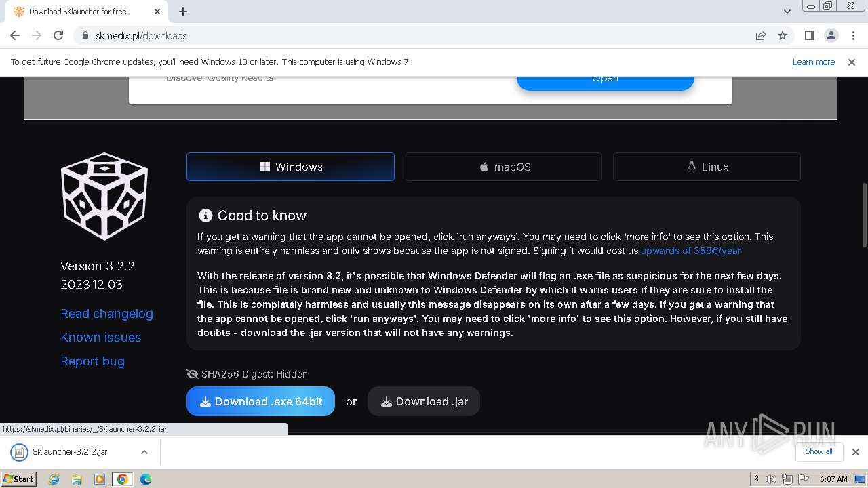The width and height of the screenshot is (868, 488).
Task: Open a new browser tab
Action: tap(183, 12)
